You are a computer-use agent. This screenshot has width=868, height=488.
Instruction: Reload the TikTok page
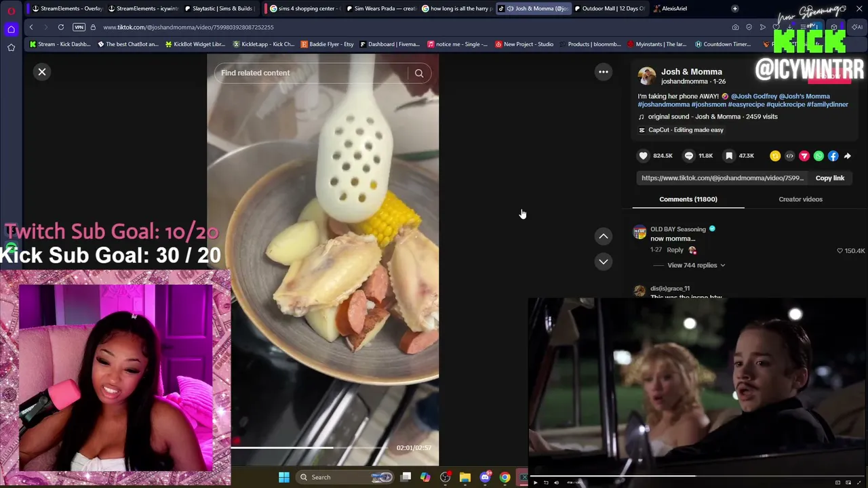click(x=61, y=27)
